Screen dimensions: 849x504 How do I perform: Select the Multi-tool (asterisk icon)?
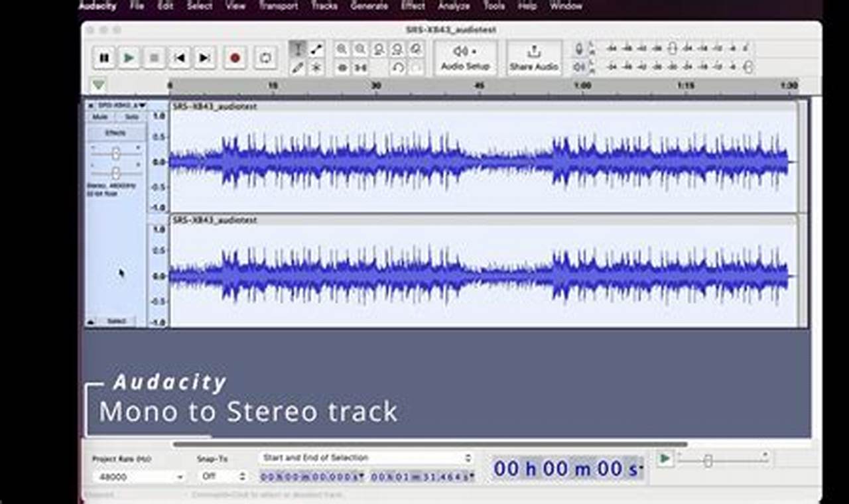point(316,67)
